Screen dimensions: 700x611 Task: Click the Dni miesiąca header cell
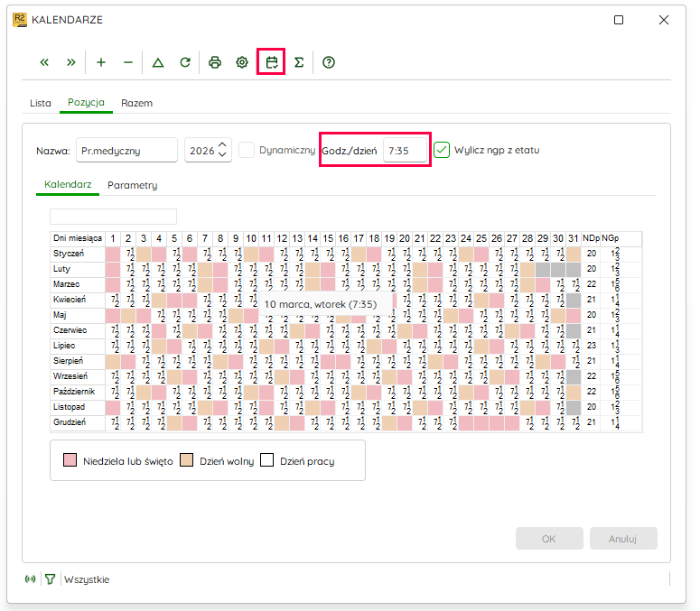(78, 238)
